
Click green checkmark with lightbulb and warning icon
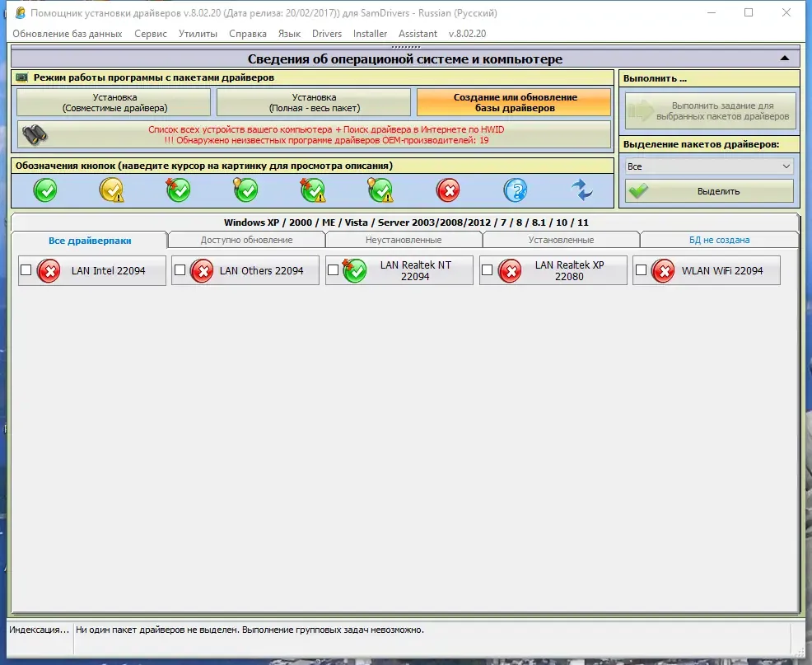[x=380, y=190]
